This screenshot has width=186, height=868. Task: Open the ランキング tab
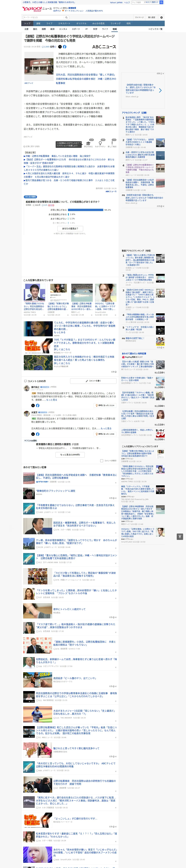click(x=115, y=24)
